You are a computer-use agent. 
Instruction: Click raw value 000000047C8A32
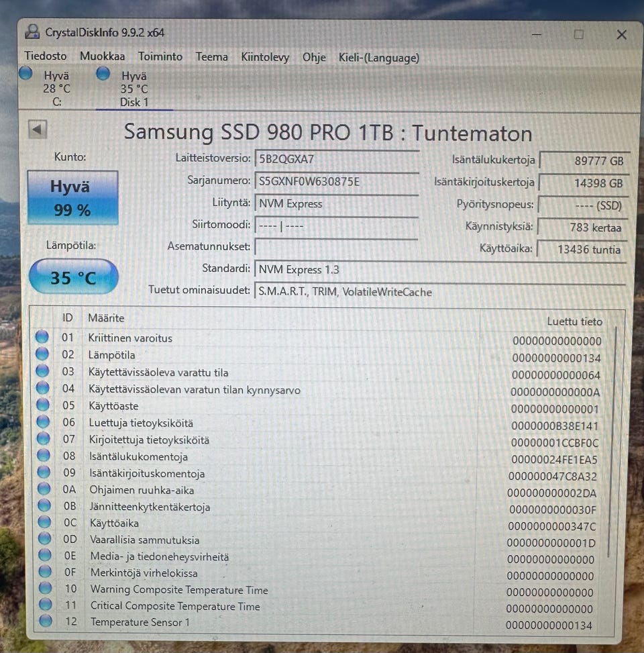click(553, 476)
